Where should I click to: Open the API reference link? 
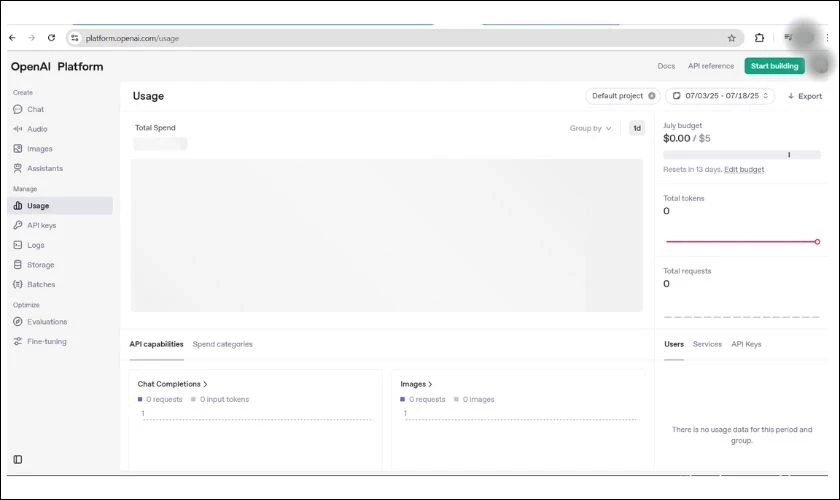click(x=711, y=66)
